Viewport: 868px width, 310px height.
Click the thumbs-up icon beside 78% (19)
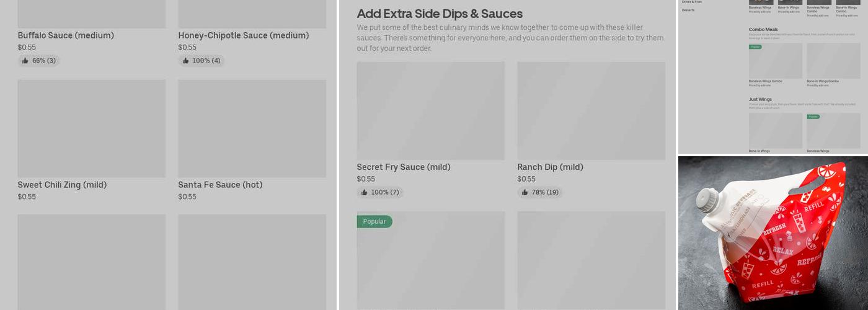pos(525,192)
